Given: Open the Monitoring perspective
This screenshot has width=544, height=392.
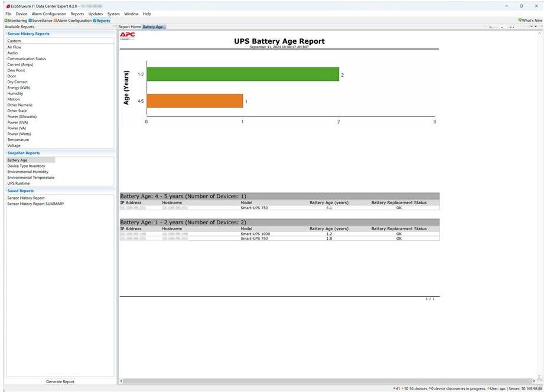Looking at the screenshot, I should (17, 21).
